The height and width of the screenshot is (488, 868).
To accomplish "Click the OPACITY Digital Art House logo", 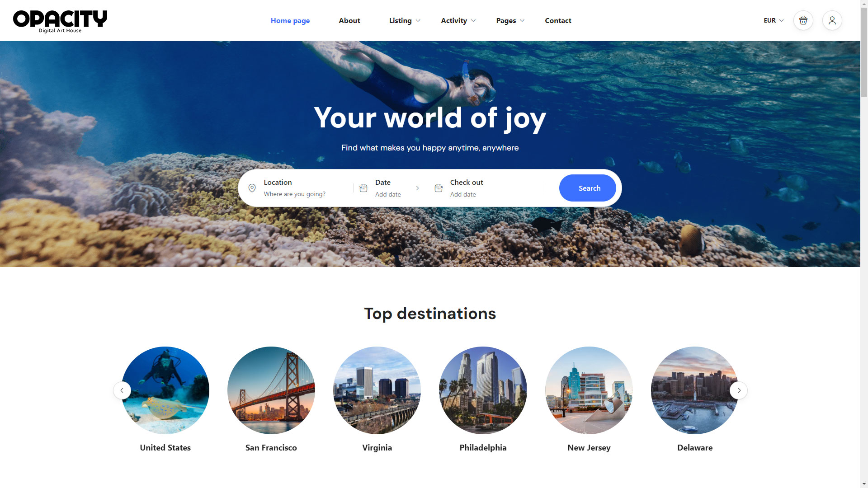I will (60, 21).
